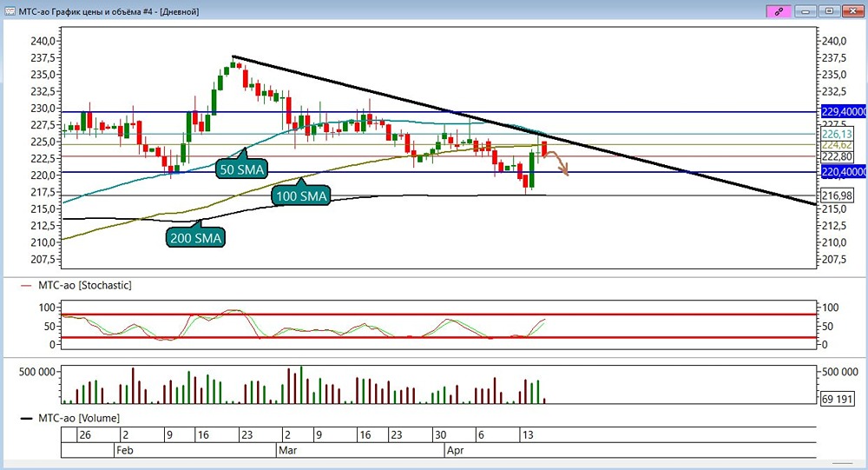868x470 pixels.
Task: Click the МТС-ао [Volume] legend label
Action: pos(79,418)
